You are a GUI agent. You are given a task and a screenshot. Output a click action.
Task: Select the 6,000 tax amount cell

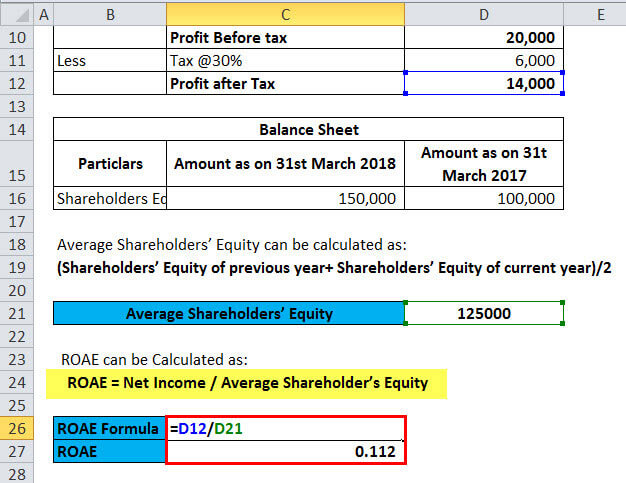click(484, 60)
